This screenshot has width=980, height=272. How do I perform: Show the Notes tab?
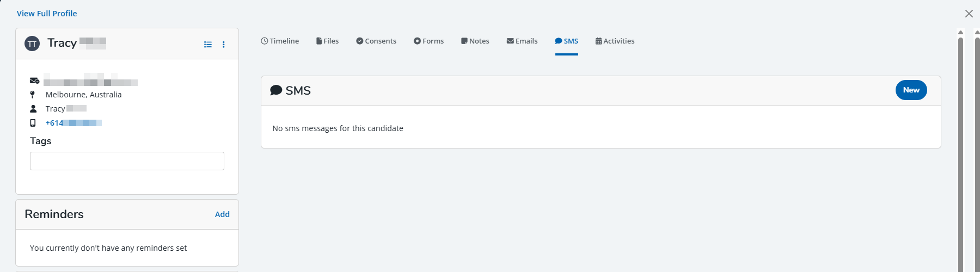(x=475, y=41)
